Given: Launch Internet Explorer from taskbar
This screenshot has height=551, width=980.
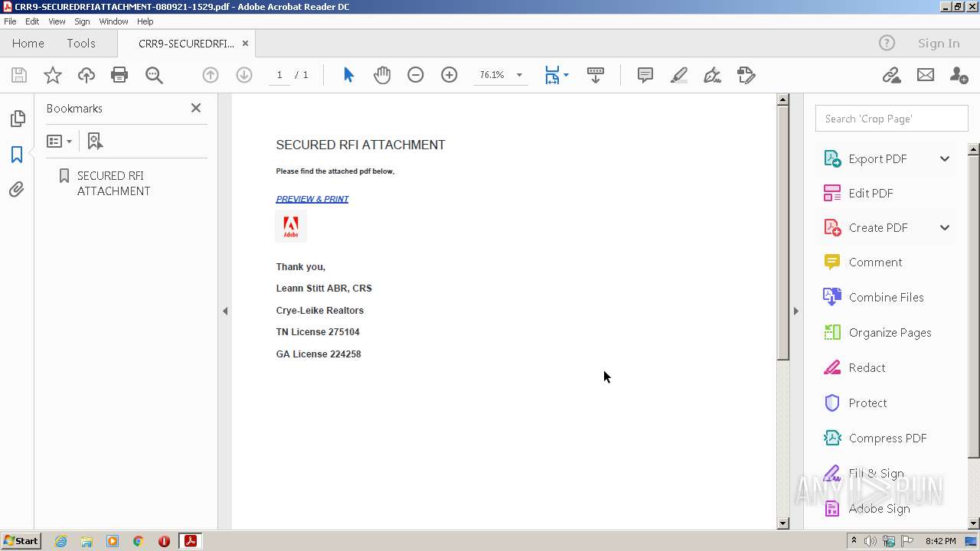Looking at the screenshot, I should 60,541.
